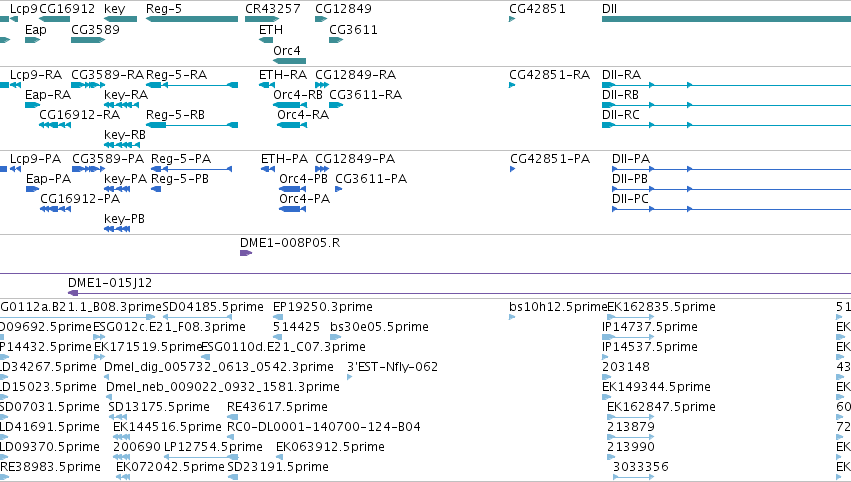This screenshot has height=482, width=851.
Task: Click the Orc4-PB protein label
Action: (x=303, y=179)
